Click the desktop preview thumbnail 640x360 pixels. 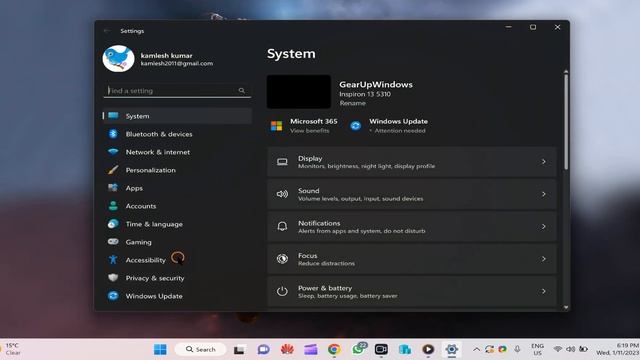(299, 92)
